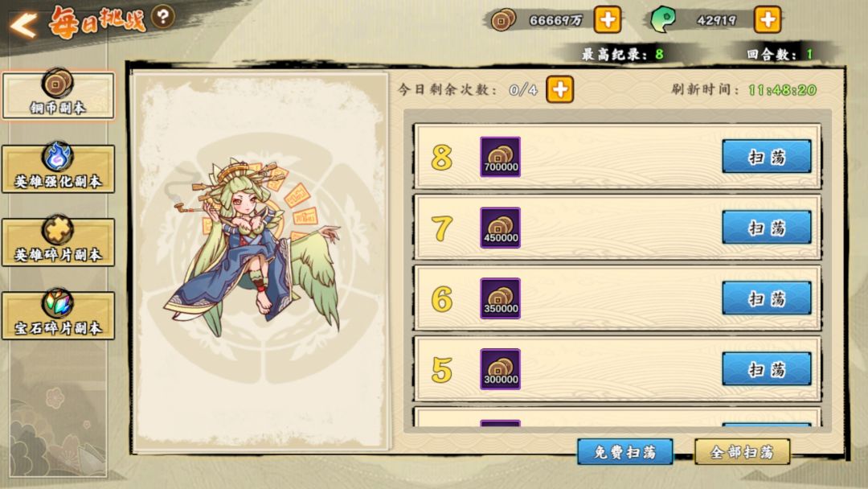Click the 450000 coin reward icon
The height and width of the screenshot is (489, 868).
tap(500, 228)
